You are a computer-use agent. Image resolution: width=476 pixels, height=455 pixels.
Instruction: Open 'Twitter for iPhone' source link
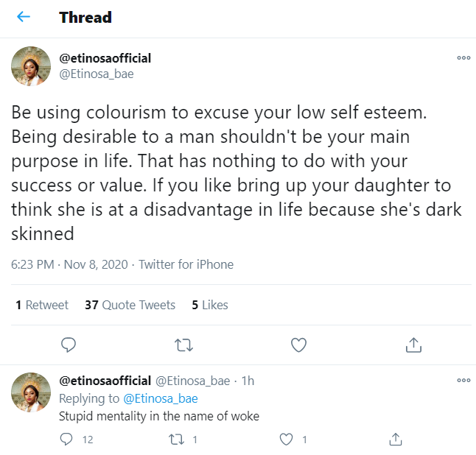(x=186, y=264)
